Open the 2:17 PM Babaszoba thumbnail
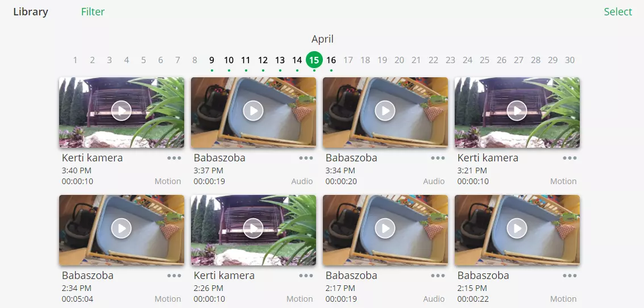644x308 pixels. coord(385,230)
